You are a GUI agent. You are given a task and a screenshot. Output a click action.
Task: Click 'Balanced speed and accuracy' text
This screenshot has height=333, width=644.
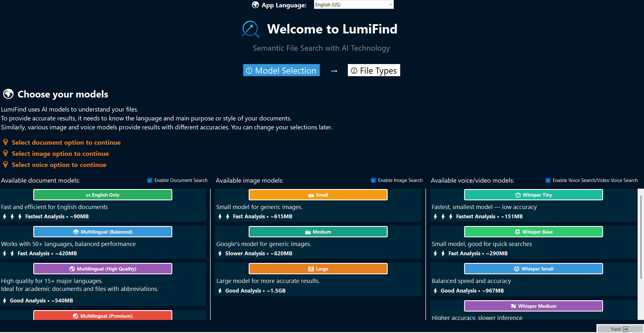pos(471,281)
